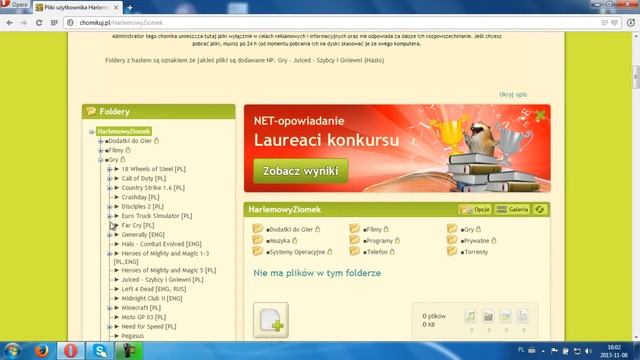
Task: Open Generally [ENG] tree folder
Action: click(143, 235)
